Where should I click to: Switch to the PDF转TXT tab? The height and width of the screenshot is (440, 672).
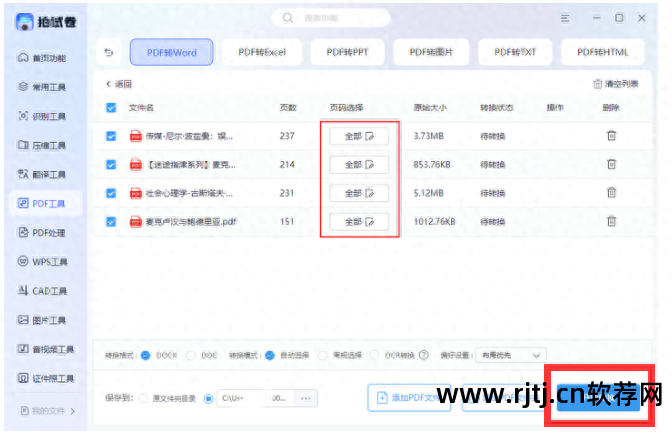pyautogui.click(x=515, y=52)
